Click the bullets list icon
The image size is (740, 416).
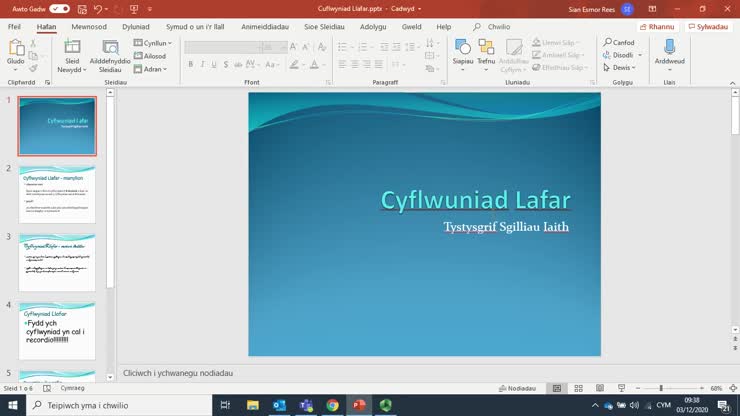click(x=342, y=46)
